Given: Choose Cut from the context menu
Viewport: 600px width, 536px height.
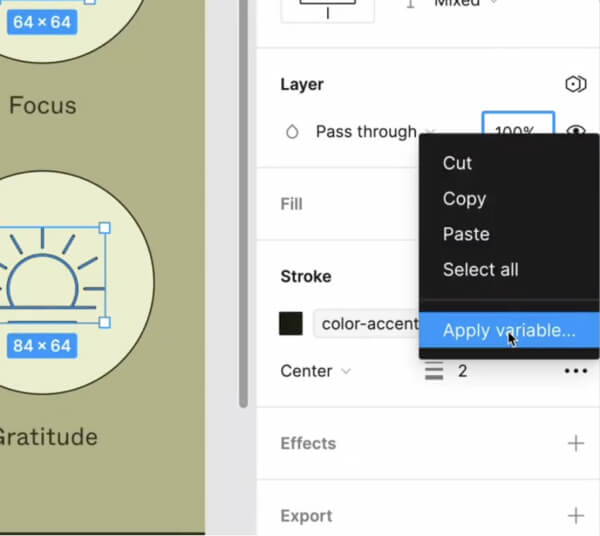Looking at the screenshot, I should click(x=458, y=163).
